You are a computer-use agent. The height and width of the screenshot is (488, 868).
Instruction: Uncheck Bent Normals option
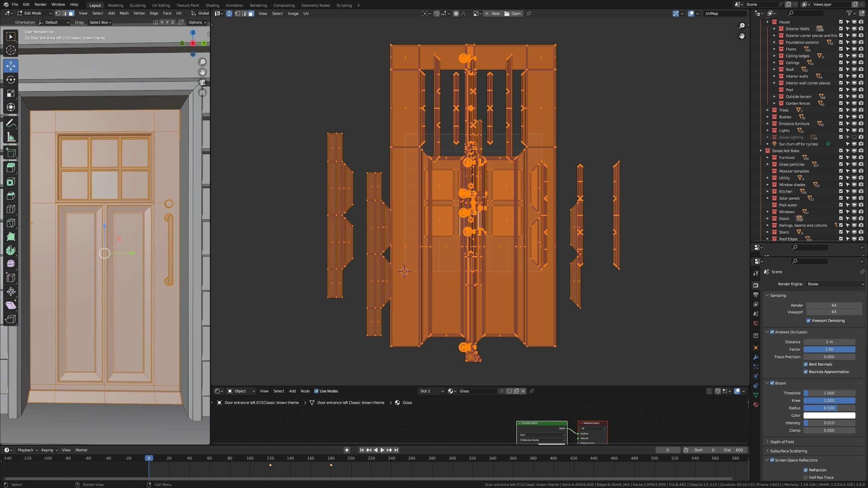[806, 364]
